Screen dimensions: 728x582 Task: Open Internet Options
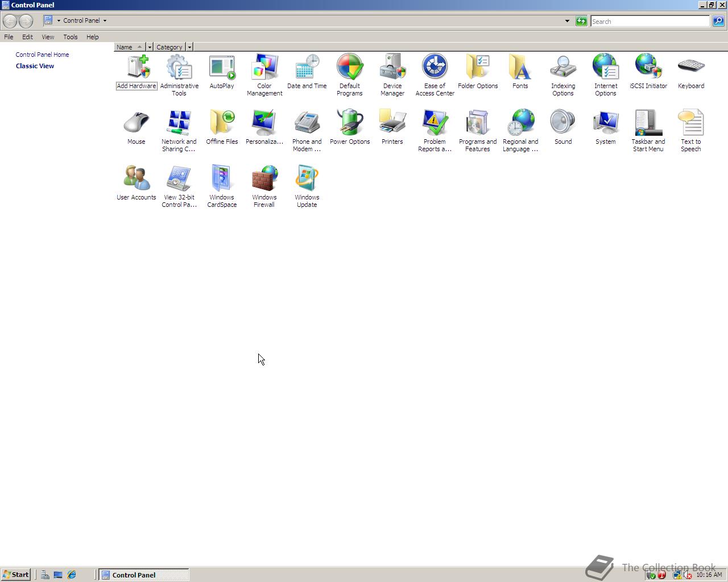606,75
